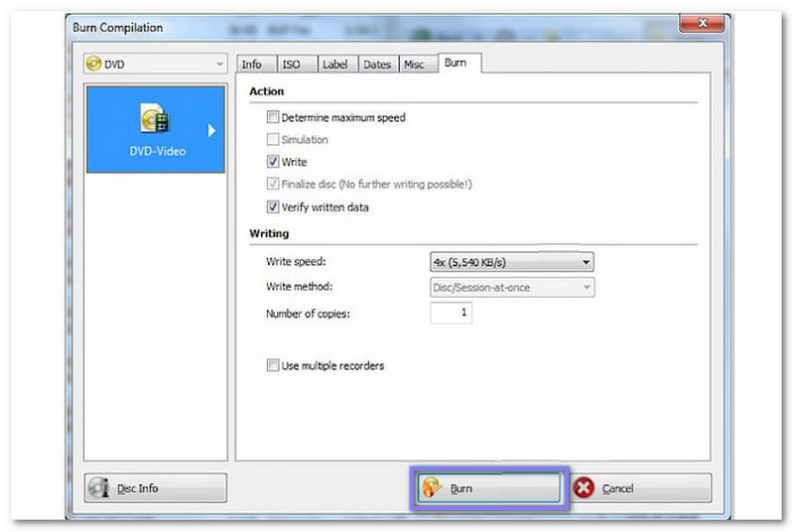Click the DVD disc icon in selector
The image size is (794, 532).
coord(93,64)
